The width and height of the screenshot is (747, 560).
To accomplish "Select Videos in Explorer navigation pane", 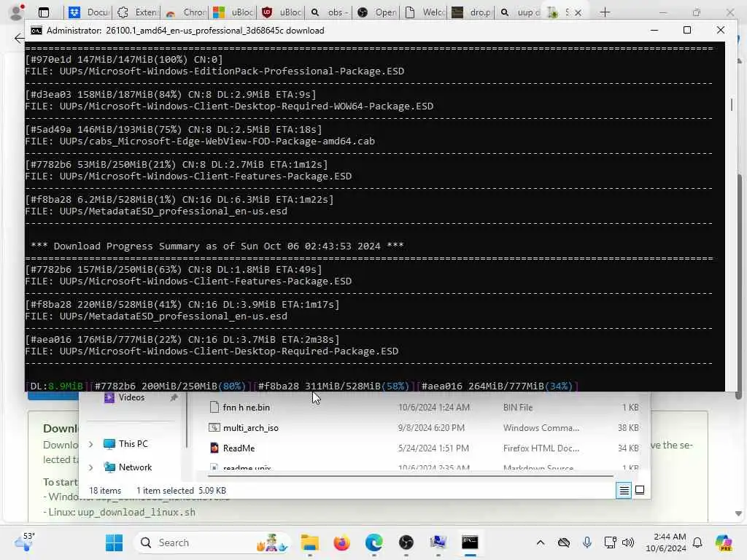I will [x=131, y=397].
